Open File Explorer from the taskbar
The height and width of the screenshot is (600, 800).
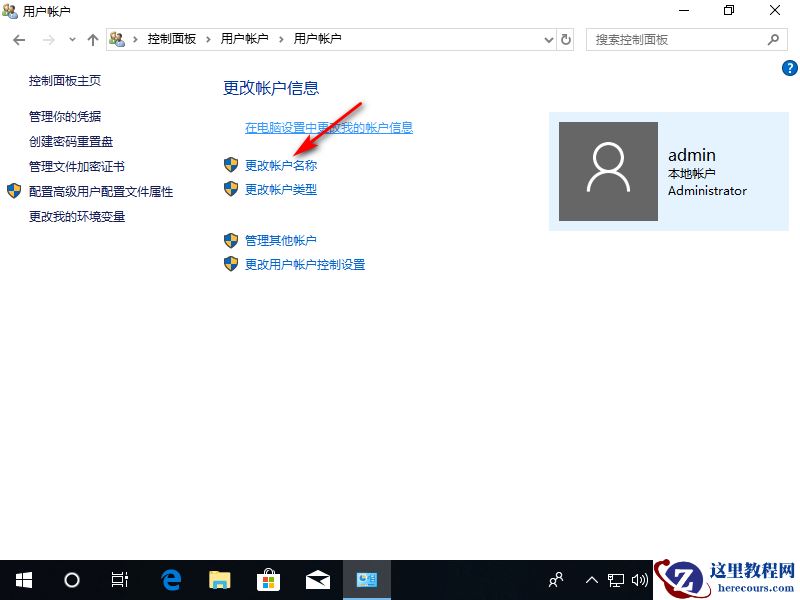click(x=219, y=579)
